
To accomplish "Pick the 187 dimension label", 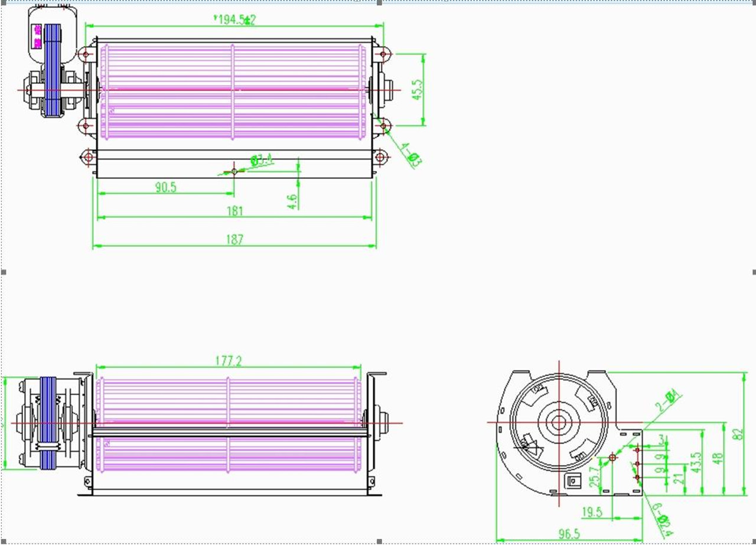I will pyautogui.click(x=234, y=239).
